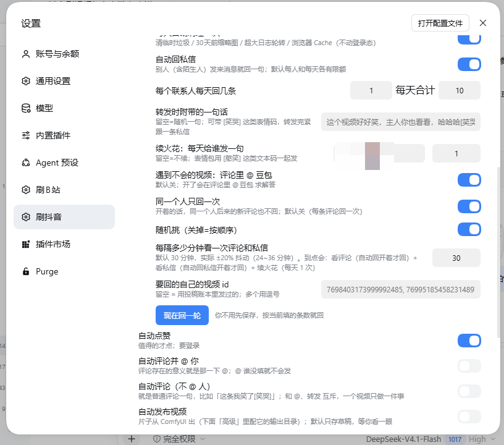This screenshot has width=504, height=445.
Task: Open the 插件市场 section
Action: click(64, 244)
